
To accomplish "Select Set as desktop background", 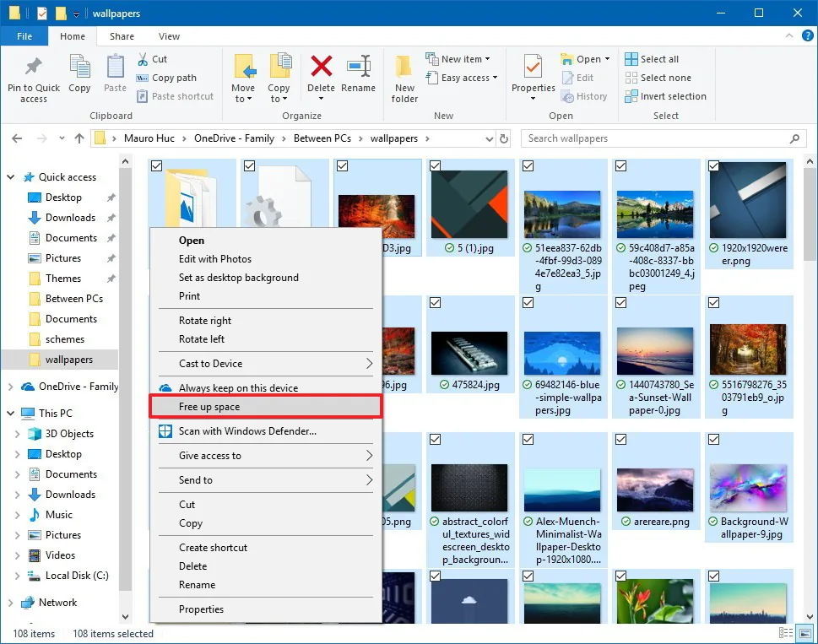I will pyautogui.click(x=266, y=278).
